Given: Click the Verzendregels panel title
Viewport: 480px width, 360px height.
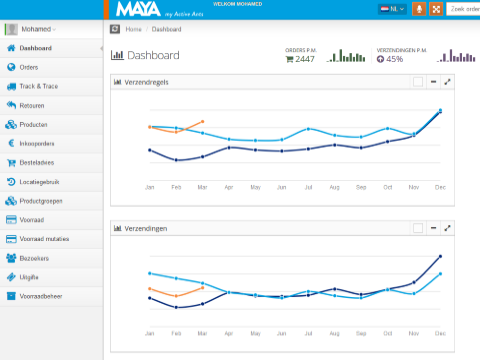Looking at the screenshot, I should click(x=146, y=82).
